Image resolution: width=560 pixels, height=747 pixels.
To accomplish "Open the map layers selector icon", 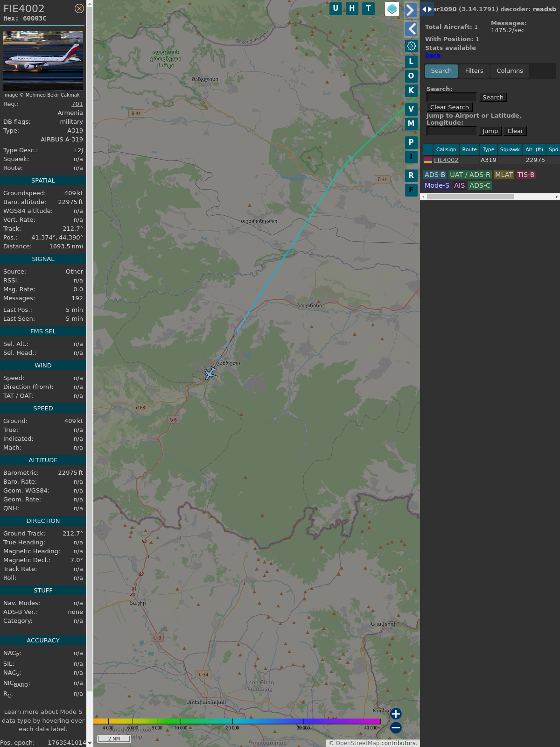I will tap(392, 9).
